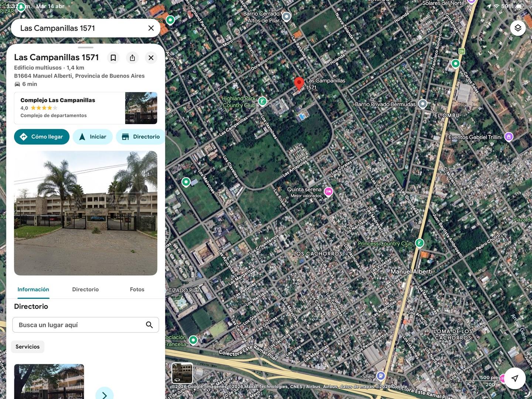
Task: Clear the search box with the X icon
Action: 151,28
